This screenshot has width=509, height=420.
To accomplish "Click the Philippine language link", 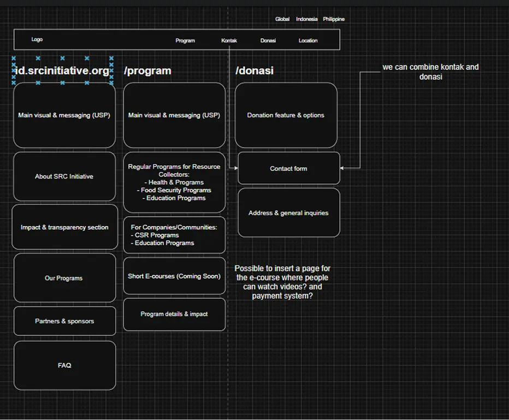I will pos(334,19).
